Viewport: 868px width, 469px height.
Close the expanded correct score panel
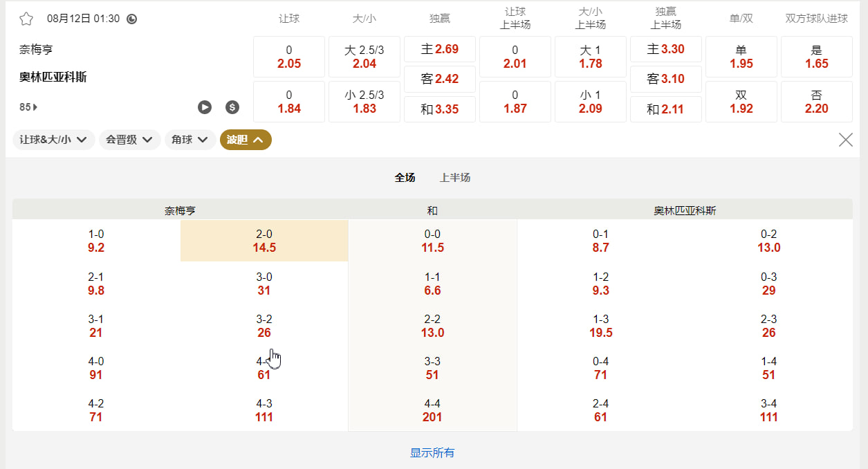pos(845,140)
